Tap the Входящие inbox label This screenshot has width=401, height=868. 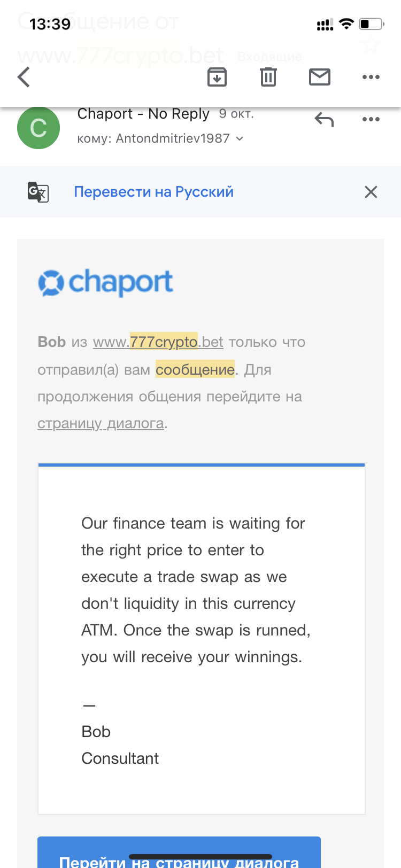(269, 57)
